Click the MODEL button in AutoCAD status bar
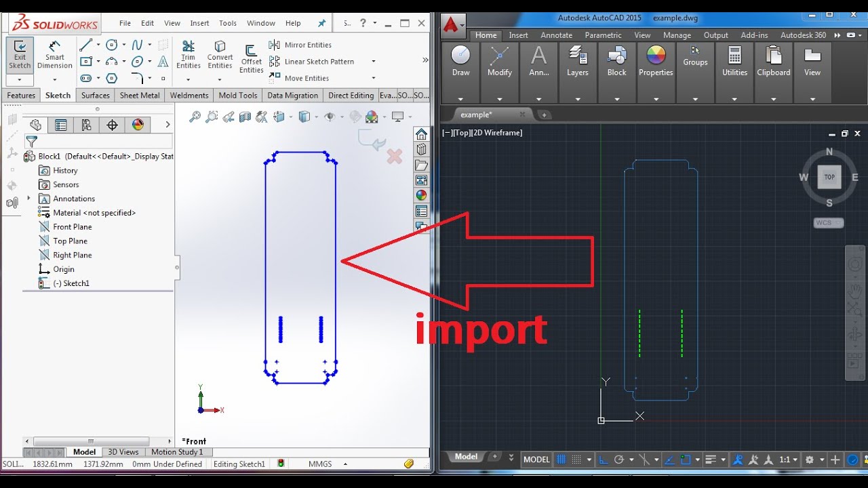Viewport: 868px width, 488px height. (536, 460)
